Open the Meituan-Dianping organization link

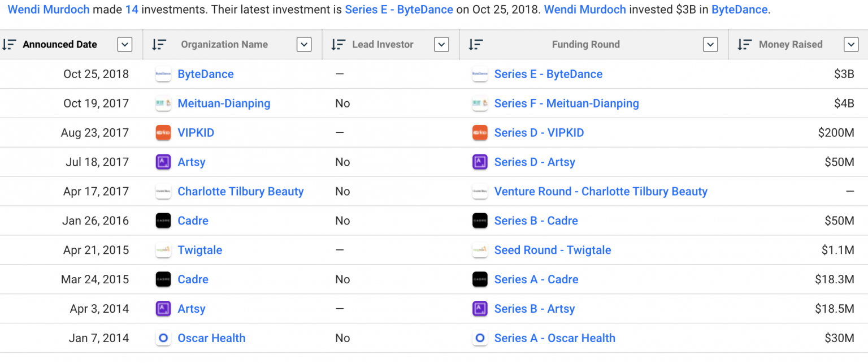pos(224,103)
